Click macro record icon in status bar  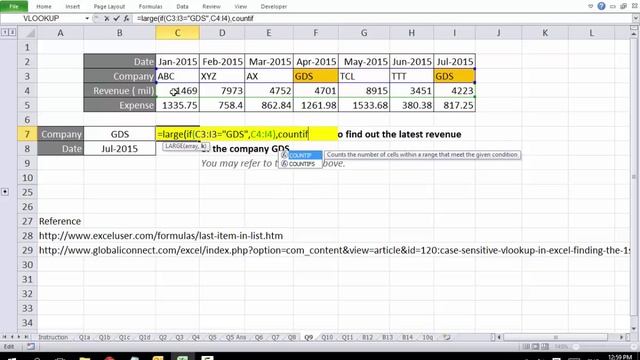click(31, 347)
